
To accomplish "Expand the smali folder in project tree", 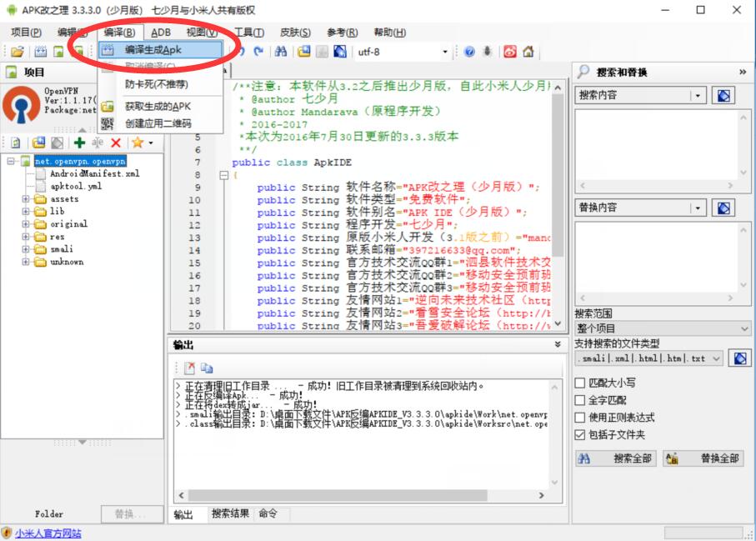I will (26, 249).
